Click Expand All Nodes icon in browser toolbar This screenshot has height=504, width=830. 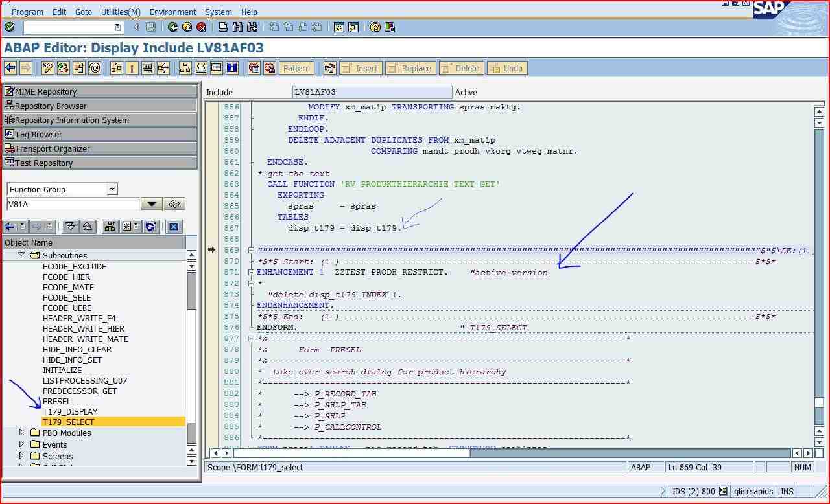[x=71, y=226]
